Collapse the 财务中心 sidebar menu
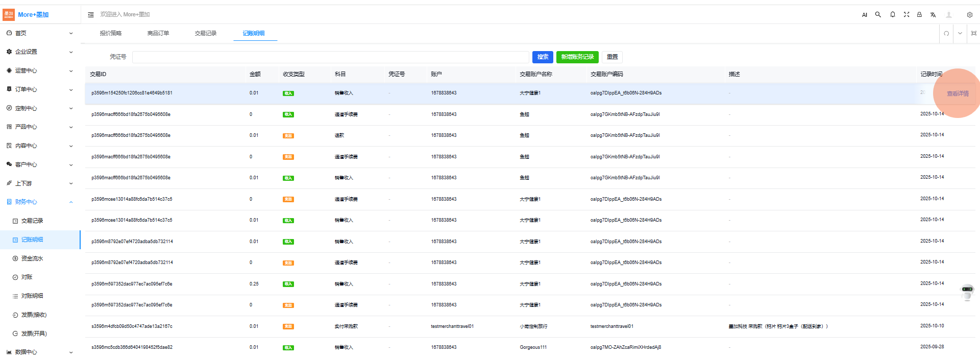Screen dimensions: 980x357 pyautogui.click(x=40, y=202)
